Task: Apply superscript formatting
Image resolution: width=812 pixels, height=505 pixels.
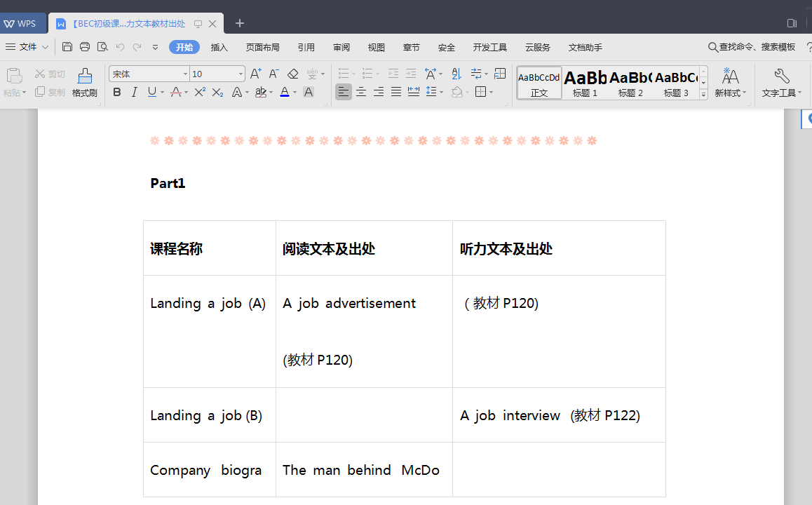Action: click(x=200, y=92)
